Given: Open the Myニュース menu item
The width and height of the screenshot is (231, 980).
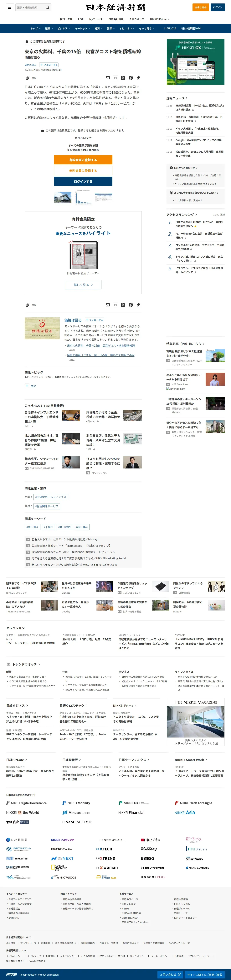Looking at the screenshot, I should coord(96,19).
